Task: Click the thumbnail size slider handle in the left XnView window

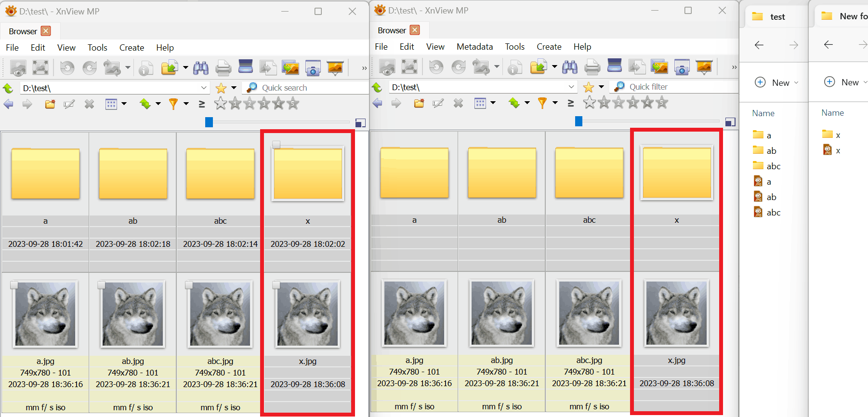Action: [x=209, y=122]
